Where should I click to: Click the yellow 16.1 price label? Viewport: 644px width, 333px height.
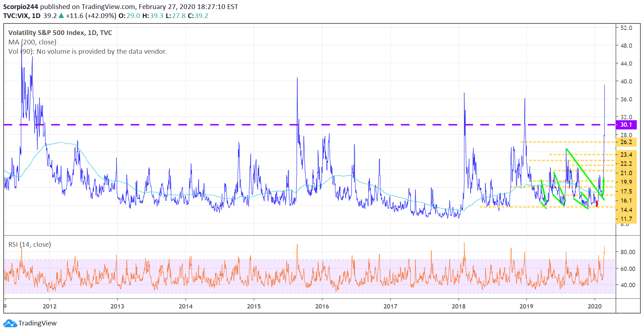[x=626, y=201]
